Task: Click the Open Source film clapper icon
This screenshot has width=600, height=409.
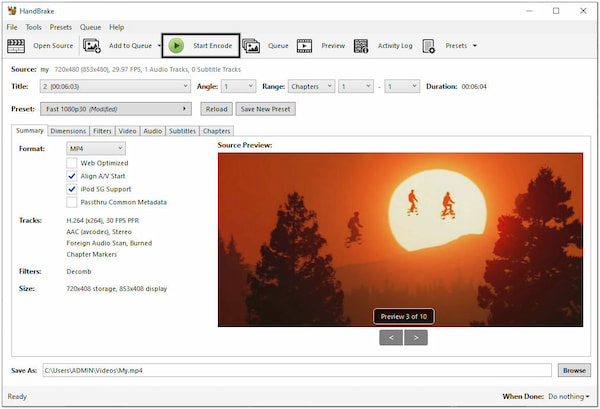Action: 16,46
